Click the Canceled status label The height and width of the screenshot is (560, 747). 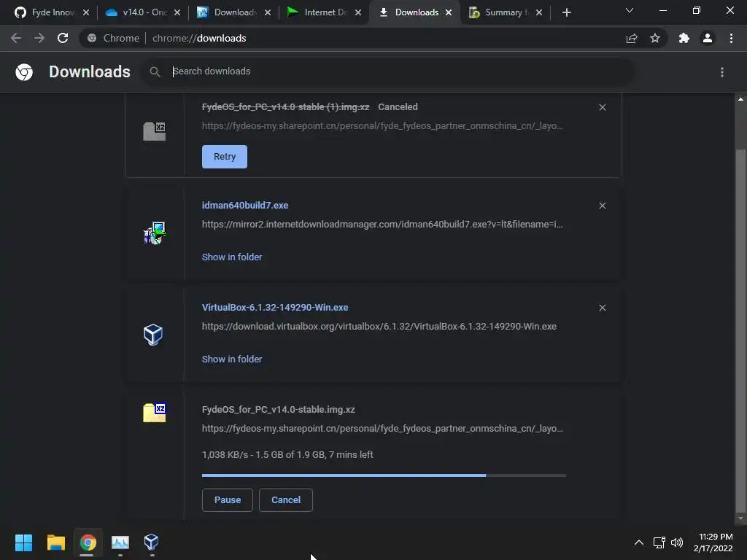click(x=398, y=107)
